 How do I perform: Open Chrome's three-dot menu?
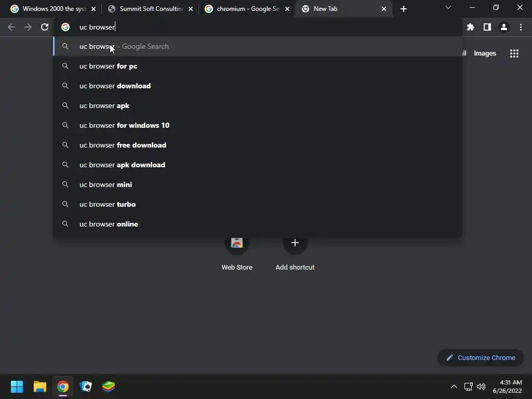(521, 27)
